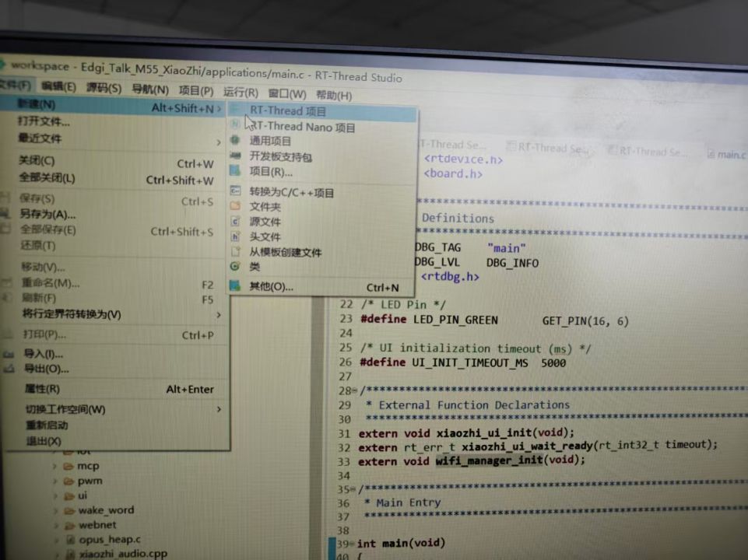The height and width of the screenshot is (560, 748).
Task: Click the opus_heap.c file icon
Action: click(71, 540)
